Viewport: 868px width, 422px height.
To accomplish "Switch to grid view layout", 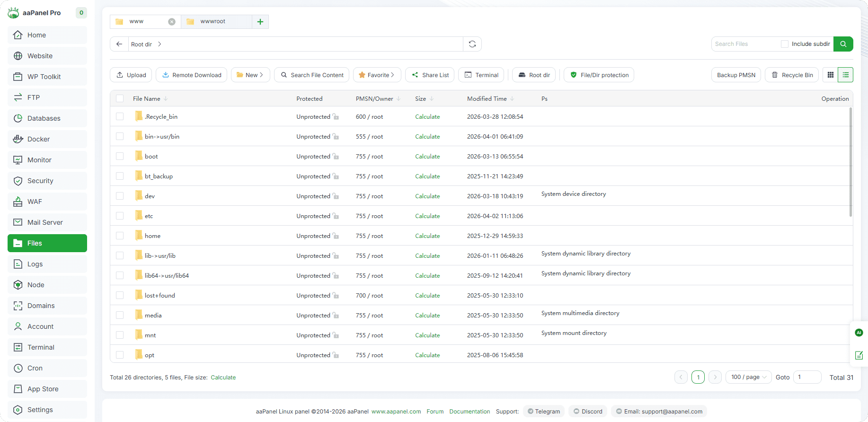I will [x=830, y=75].
